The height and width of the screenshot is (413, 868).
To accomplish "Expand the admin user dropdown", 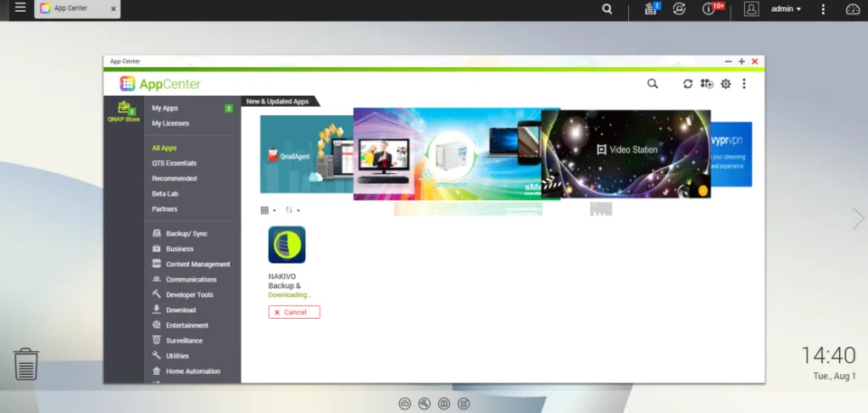I will (x=785, y=8).
